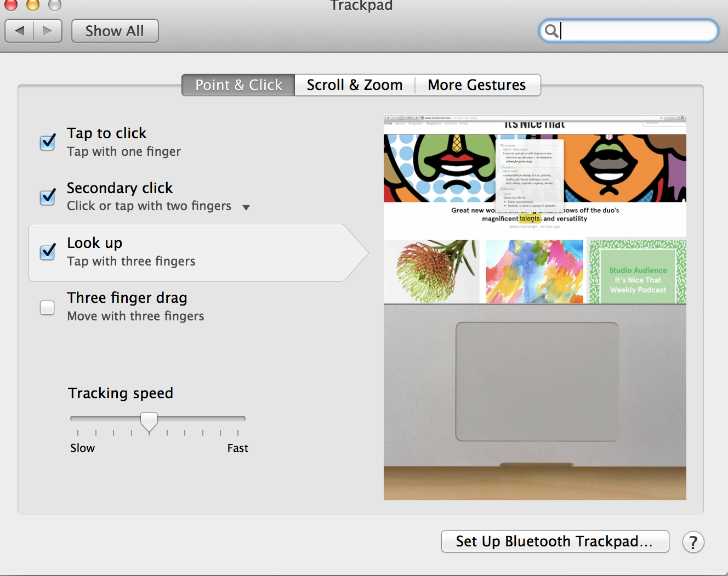Click the green zoom window button

coord(54,5)
